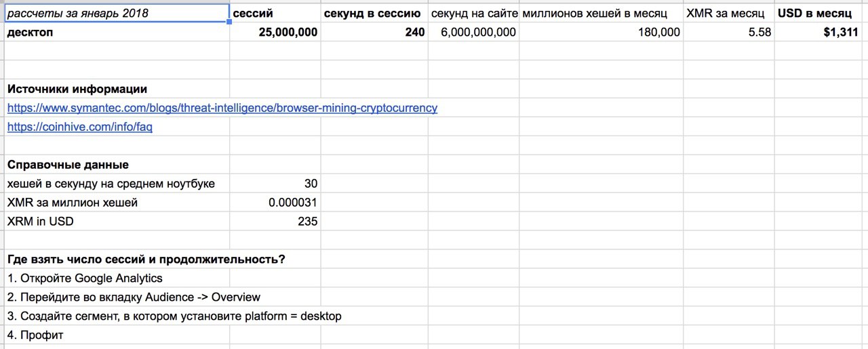
Task: Click the 'XMR за месяц' header cell
Action: tap(729, 13)
